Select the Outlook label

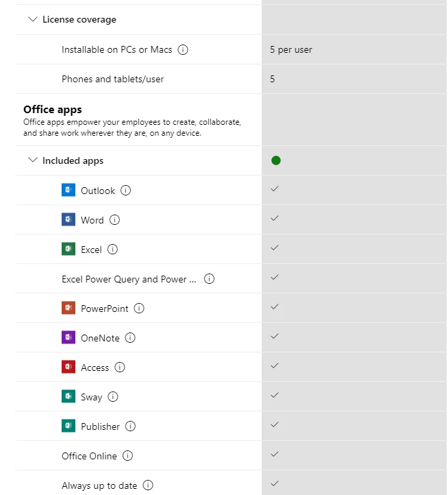click(x=98, y=191)
